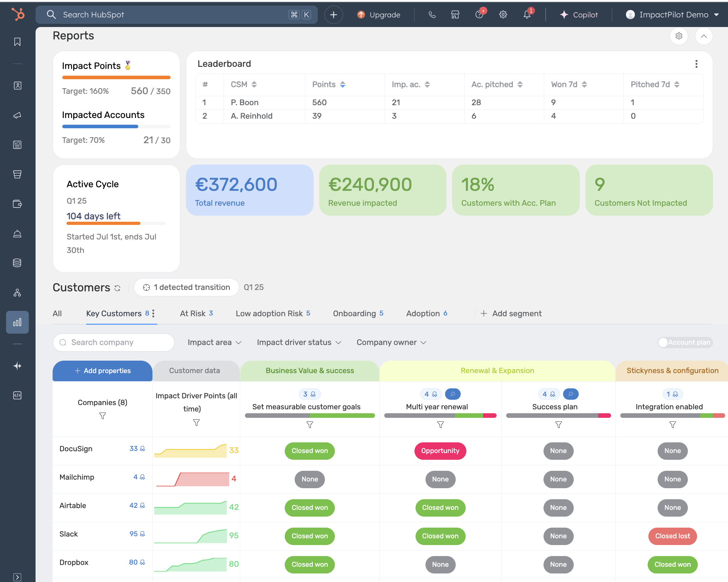Open the settings gear in the top bar
Image resolution: width=728 pixels, height=582 pixels.
click(x=503, y=15)
